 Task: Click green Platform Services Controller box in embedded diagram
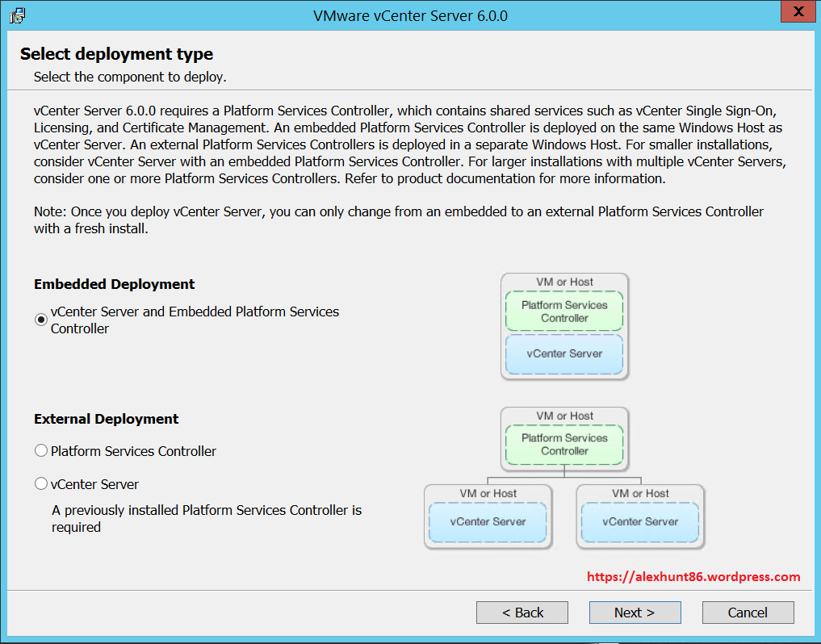click(x=564, y=312)
